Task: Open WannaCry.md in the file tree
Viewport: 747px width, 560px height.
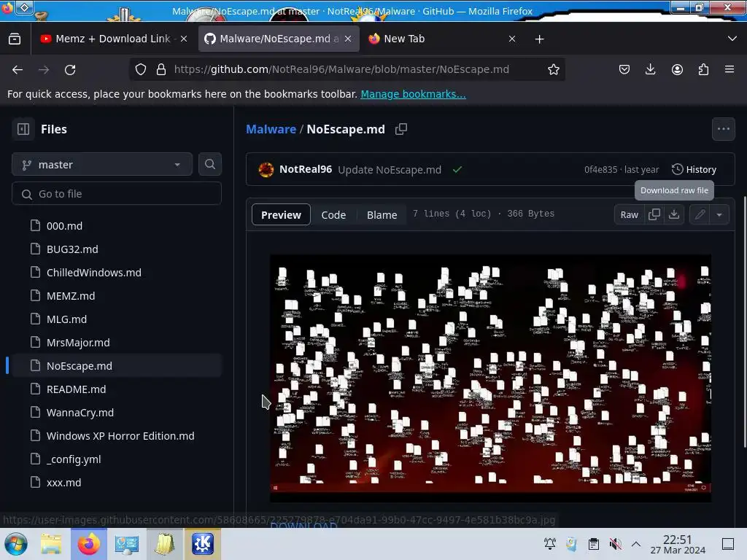Action: tap(117, 413)
